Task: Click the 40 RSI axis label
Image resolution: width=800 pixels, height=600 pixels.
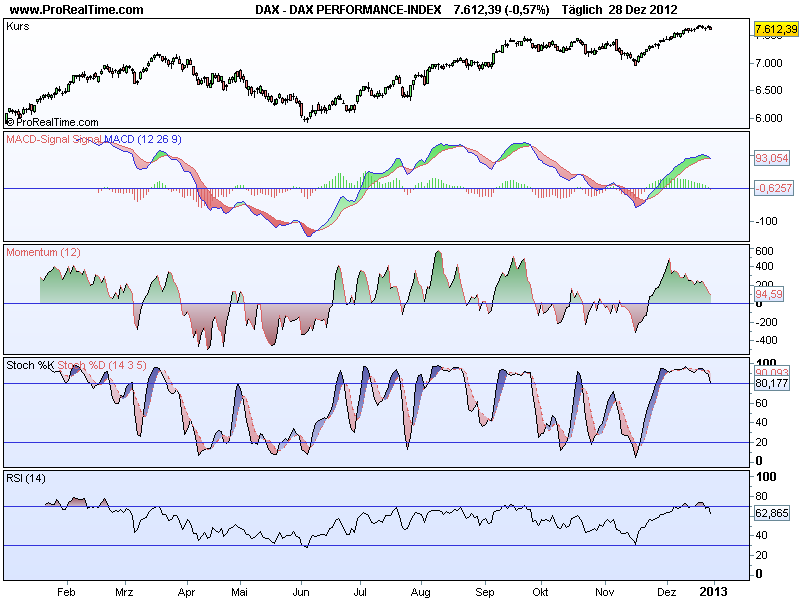Action: click(x=761, y=535)
